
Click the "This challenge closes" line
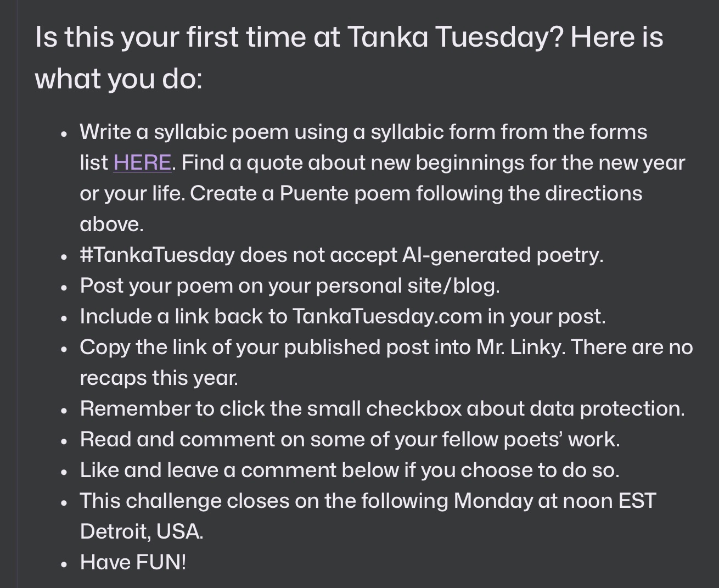(x=368, y=501)
